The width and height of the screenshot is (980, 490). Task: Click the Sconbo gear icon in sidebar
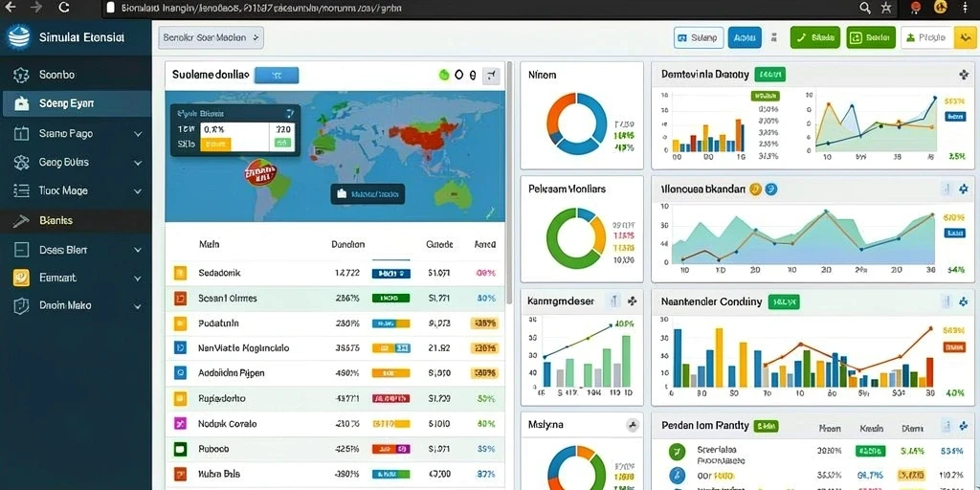coord(21,75)
